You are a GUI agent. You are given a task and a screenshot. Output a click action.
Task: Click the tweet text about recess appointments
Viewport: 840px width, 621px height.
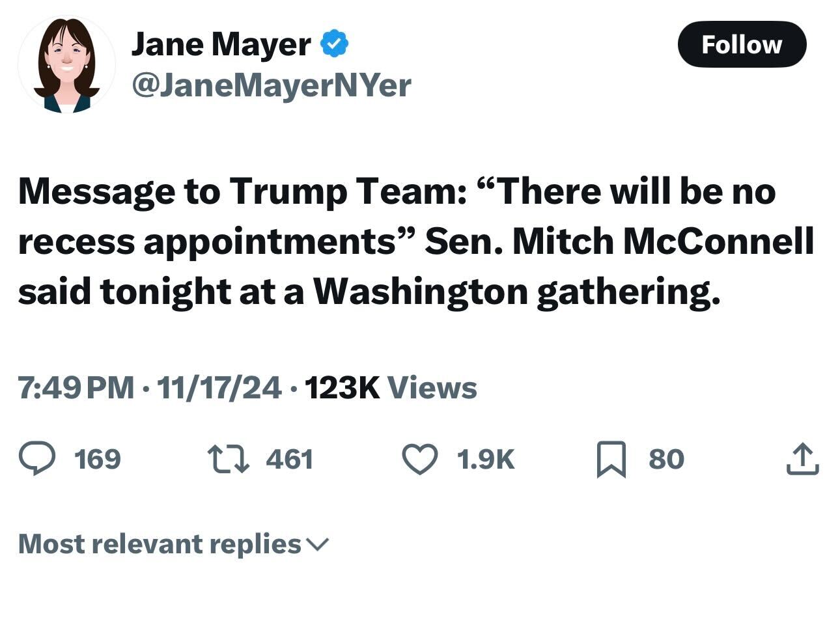pos(415,241)
